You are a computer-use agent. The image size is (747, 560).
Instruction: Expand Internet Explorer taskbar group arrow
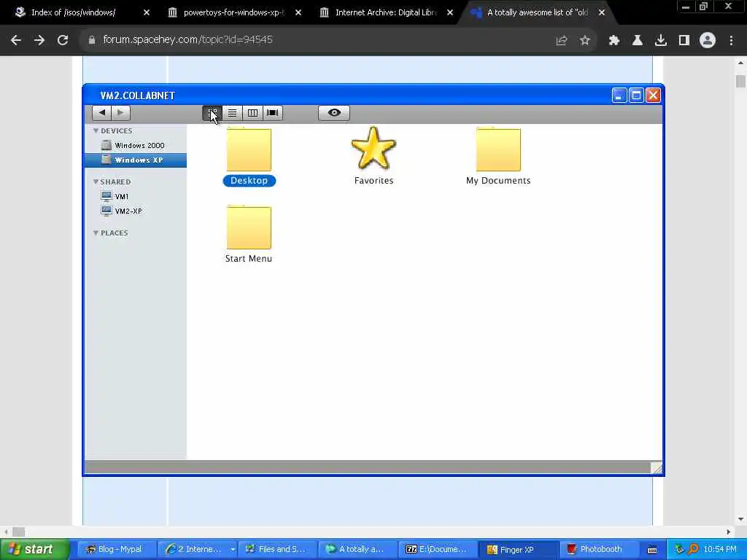(x=233, y=550)
